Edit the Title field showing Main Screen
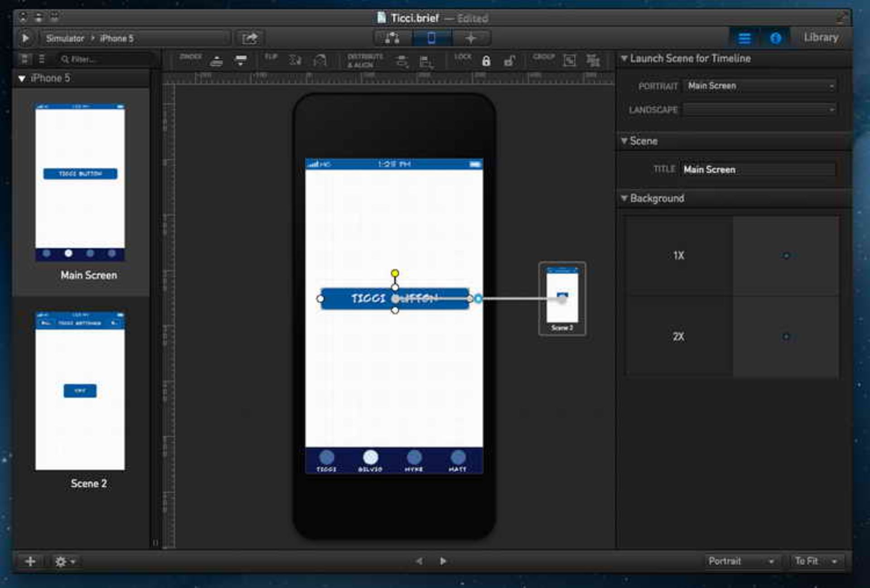The height and width of the screenshot is (588, 870). click(757, 169)
